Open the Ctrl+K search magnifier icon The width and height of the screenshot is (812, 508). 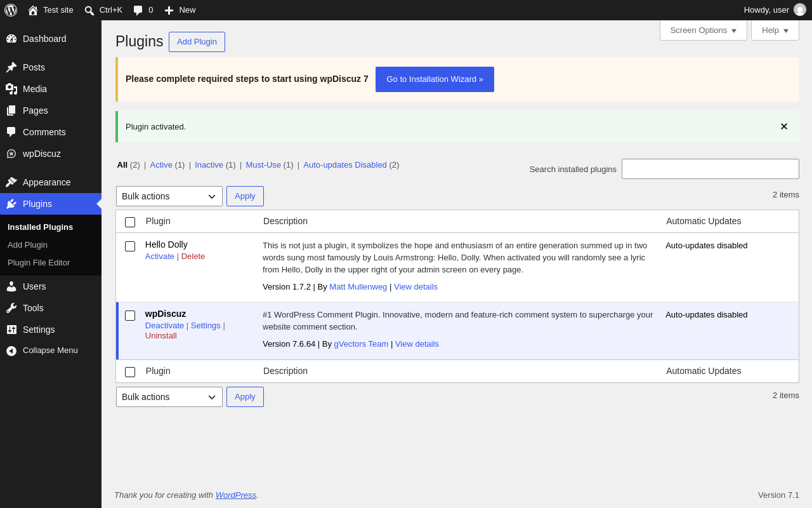(89, 10)
